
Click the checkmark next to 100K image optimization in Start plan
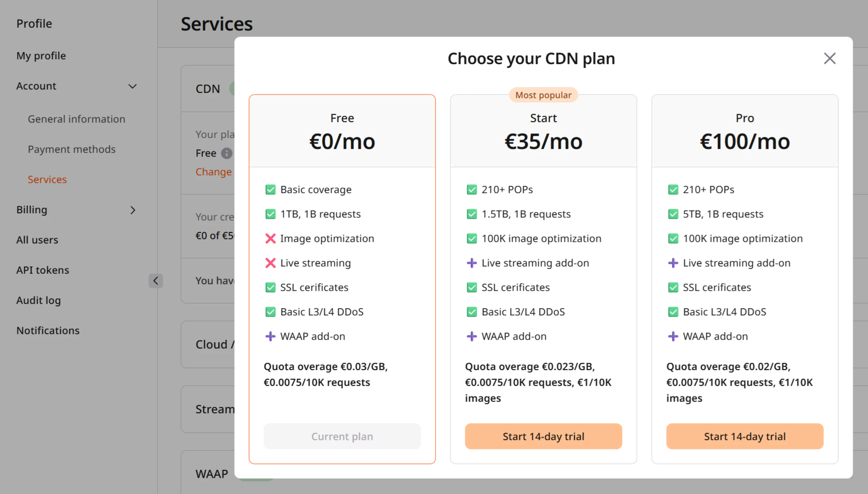472,239
